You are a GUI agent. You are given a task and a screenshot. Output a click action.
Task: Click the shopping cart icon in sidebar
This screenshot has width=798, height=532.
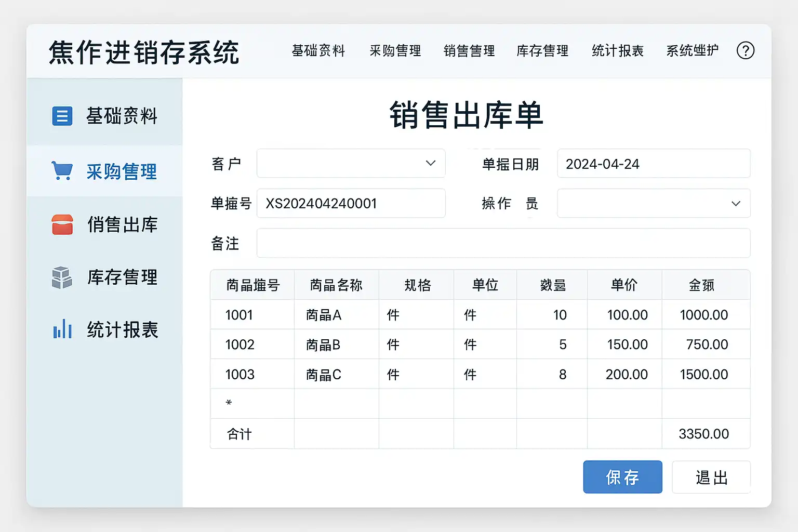[x=62, y=171]
